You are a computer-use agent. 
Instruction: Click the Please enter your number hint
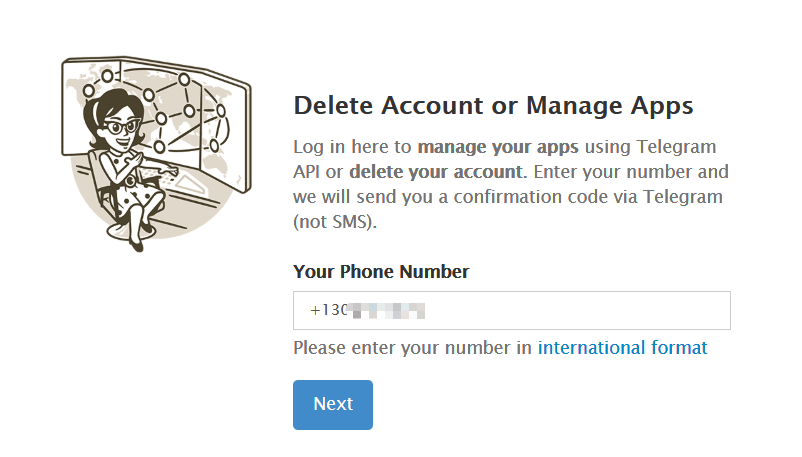[412, 348]
